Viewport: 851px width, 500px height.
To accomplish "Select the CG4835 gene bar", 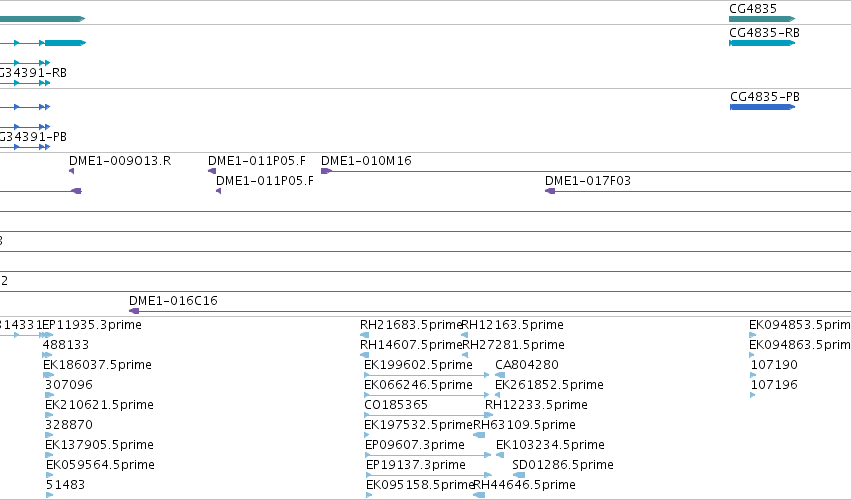I will coord(761,19).
